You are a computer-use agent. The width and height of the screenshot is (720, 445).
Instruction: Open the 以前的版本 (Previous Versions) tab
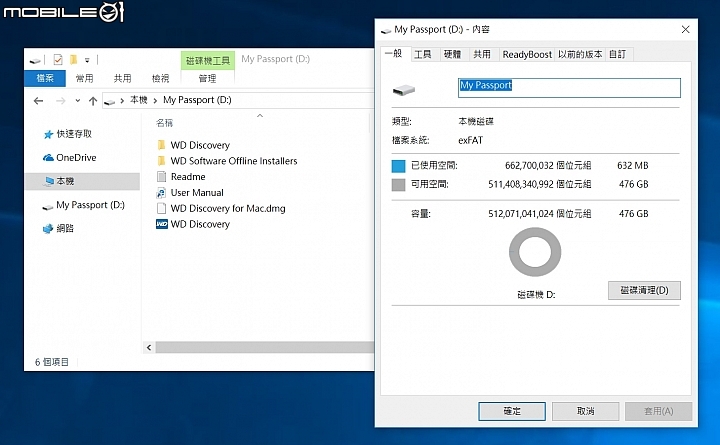[x=580, y=55]
